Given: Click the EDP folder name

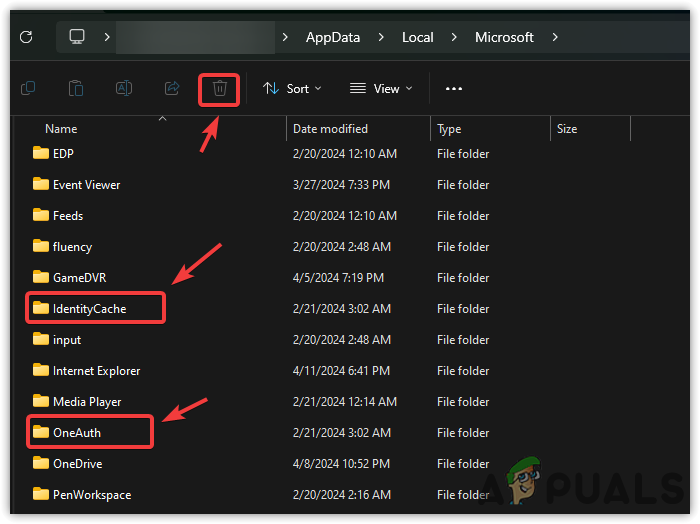Looking at the screenshot, I should coord(63,154).
